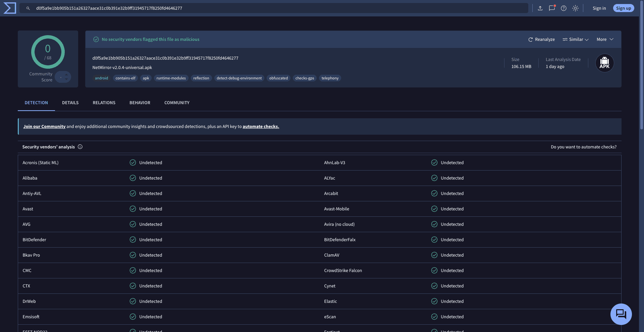
Task: Click the Avast undetected check icon
Action: coord(133,209)
